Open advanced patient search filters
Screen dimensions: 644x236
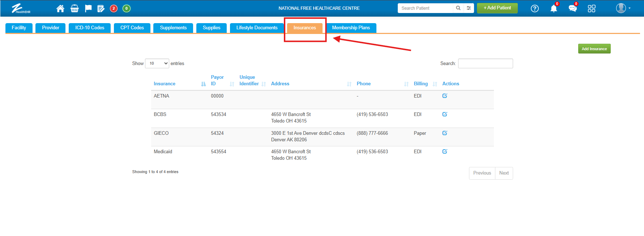(469, 8)
